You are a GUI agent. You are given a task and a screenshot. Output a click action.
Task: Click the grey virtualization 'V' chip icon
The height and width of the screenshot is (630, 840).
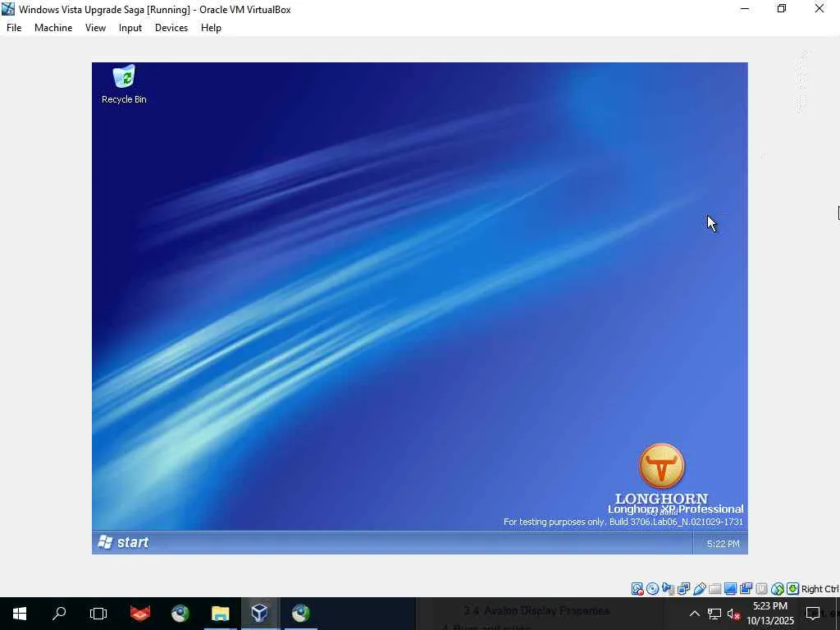click(x=761, y=589)
